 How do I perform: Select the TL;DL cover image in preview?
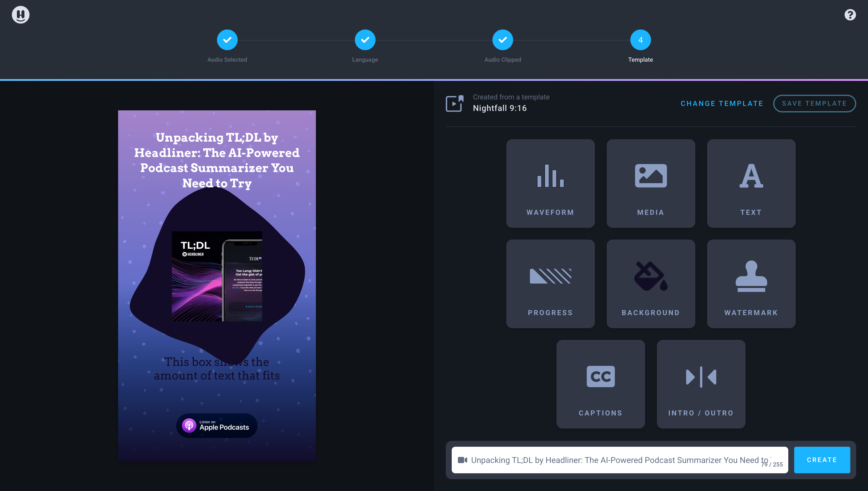click(x=217, y=276)
